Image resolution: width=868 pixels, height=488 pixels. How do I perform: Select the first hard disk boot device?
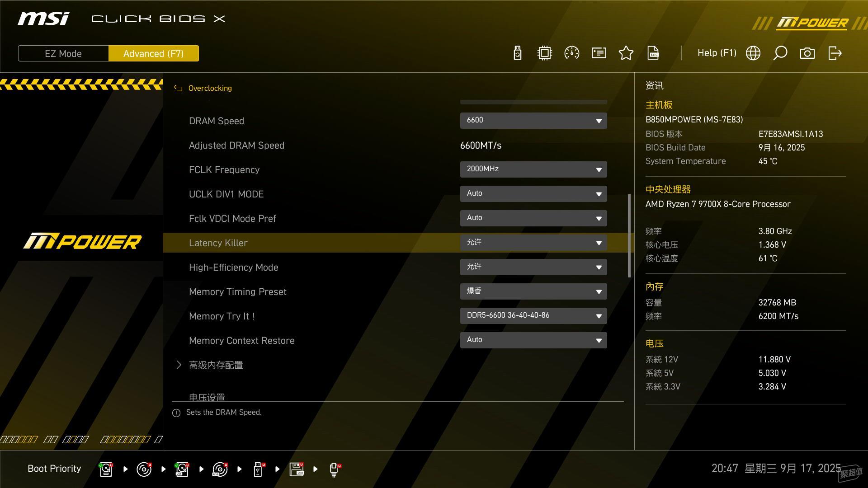coord(106,469)
